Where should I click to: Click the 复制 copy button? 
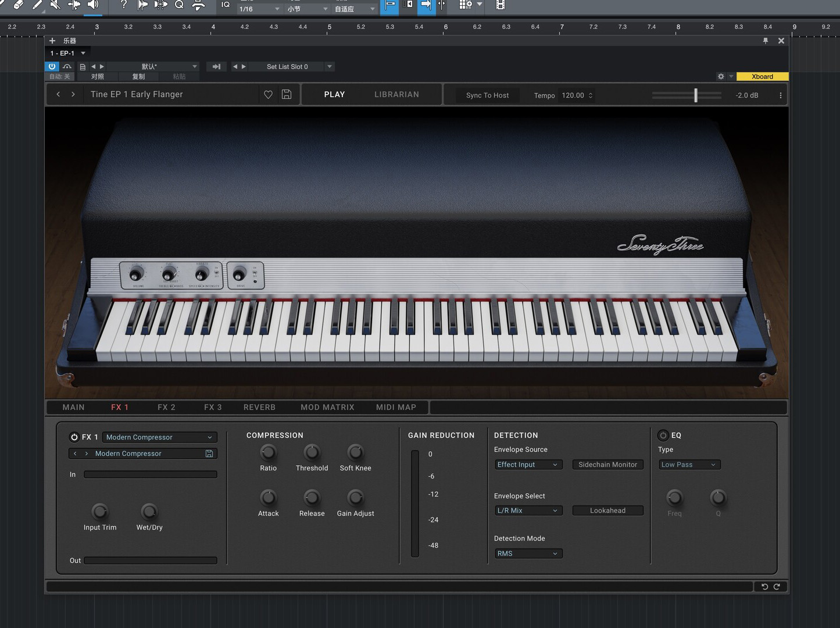[x=138, y=77]
